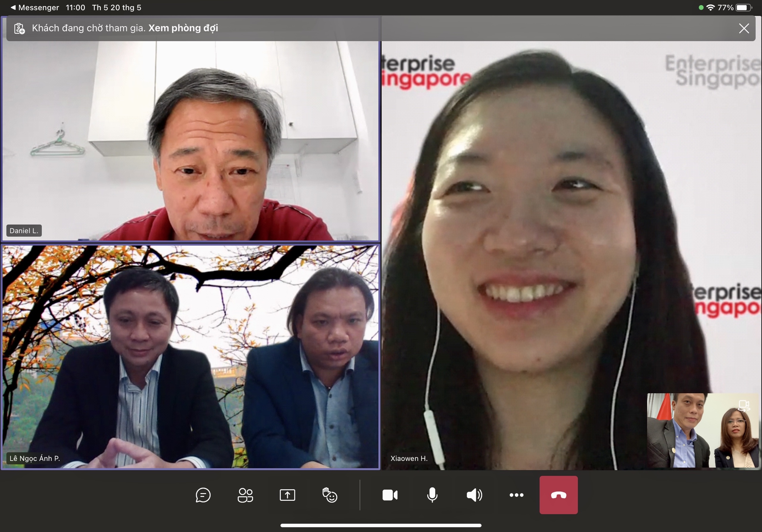762x532 pixels.
Task: Show the participants list icon
Action: point(245,495)
